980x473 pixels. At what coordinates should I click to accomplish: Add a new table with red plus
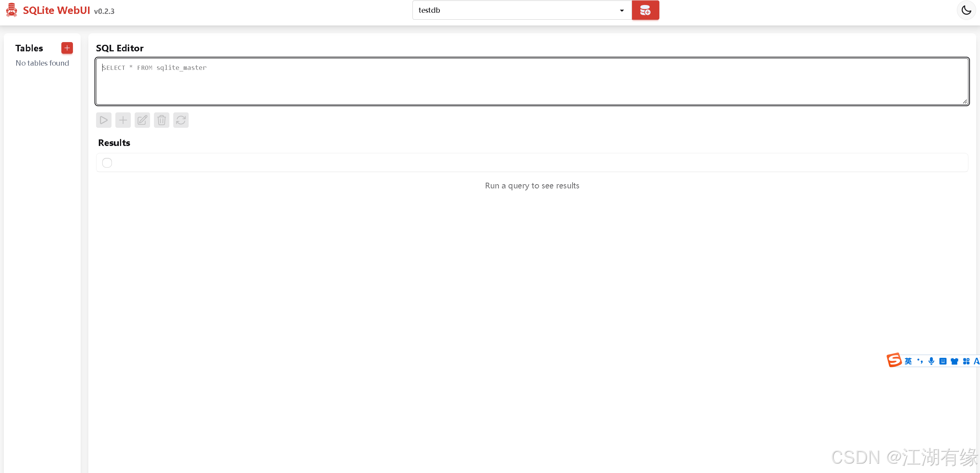point(67,48)
